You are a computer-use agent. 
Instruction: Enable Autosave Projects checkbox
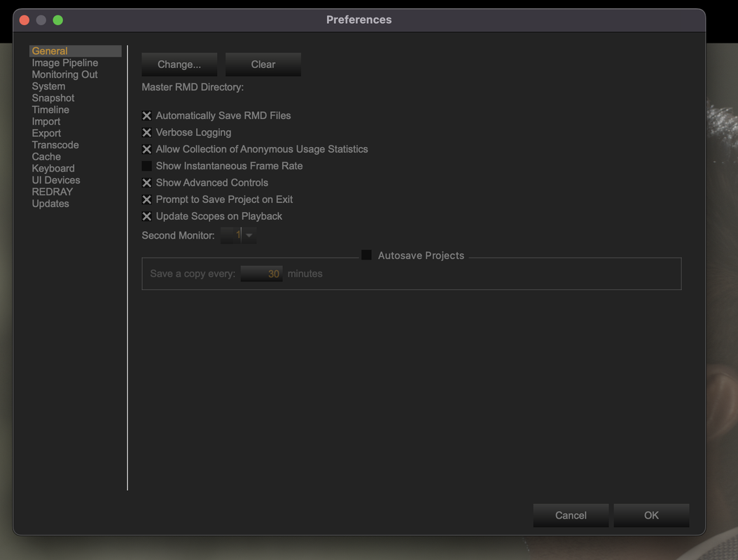366,255
